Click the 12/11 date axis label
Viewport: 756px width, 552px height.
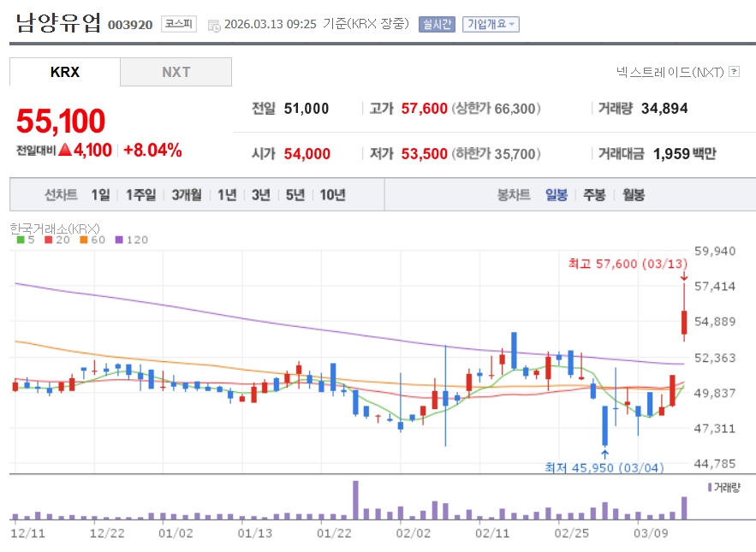[27, 533]
